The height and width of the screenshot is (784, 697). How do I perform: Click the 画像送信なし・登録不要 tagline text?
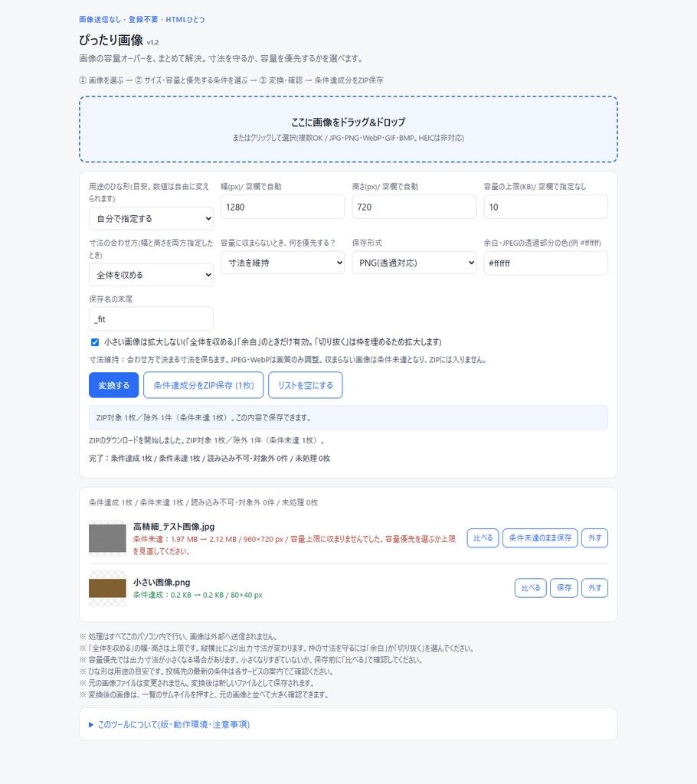tap(142, 19)
